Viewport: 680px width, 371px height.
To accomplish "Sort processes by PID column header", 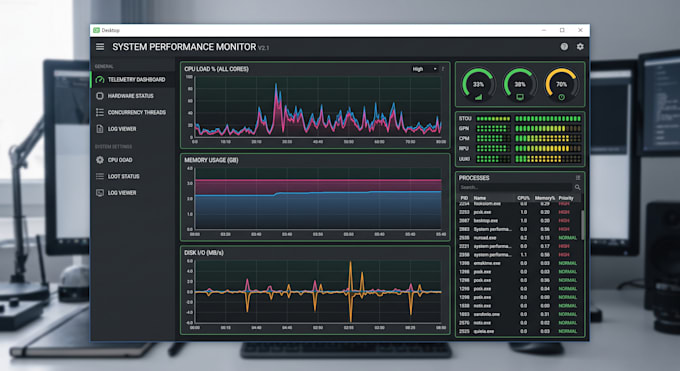I will [x=464, y=198].
